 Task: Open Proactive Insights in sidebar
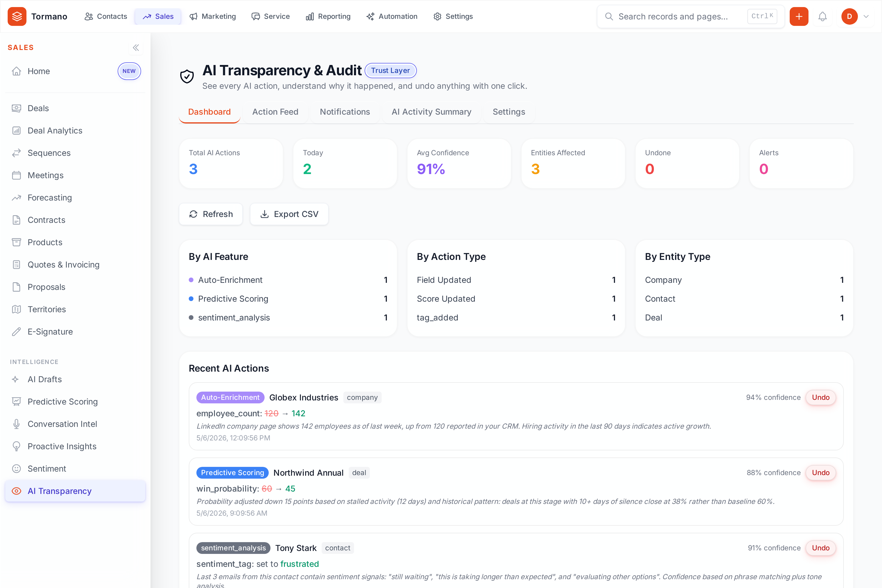75,446
